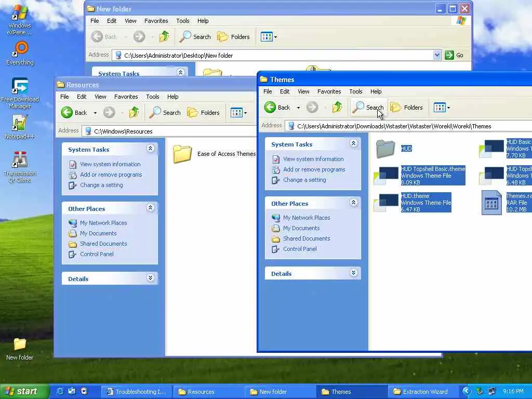Click My Documents in Resources window
The image size is (532, 399).
coord(98,233)
